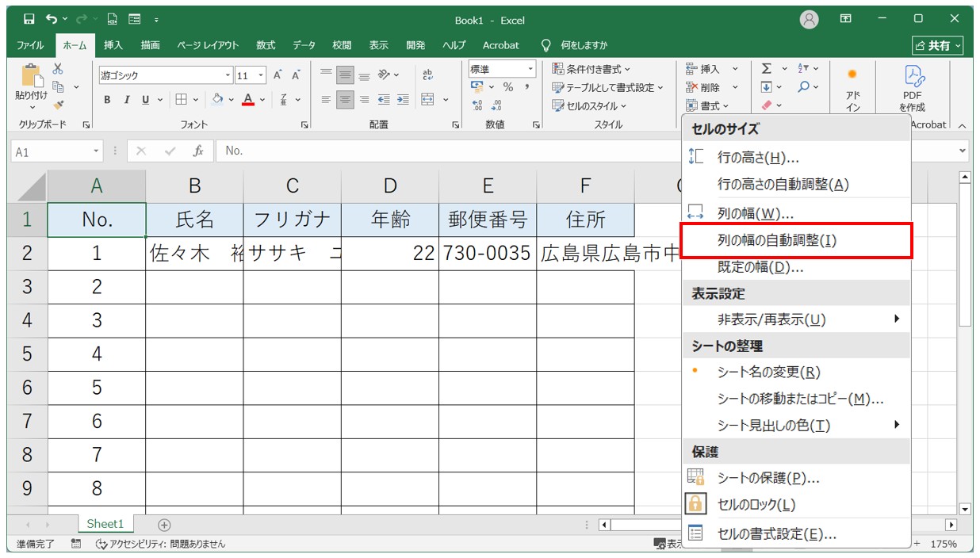Apply percent style format
980x558 pixels.
pos(508,86)
